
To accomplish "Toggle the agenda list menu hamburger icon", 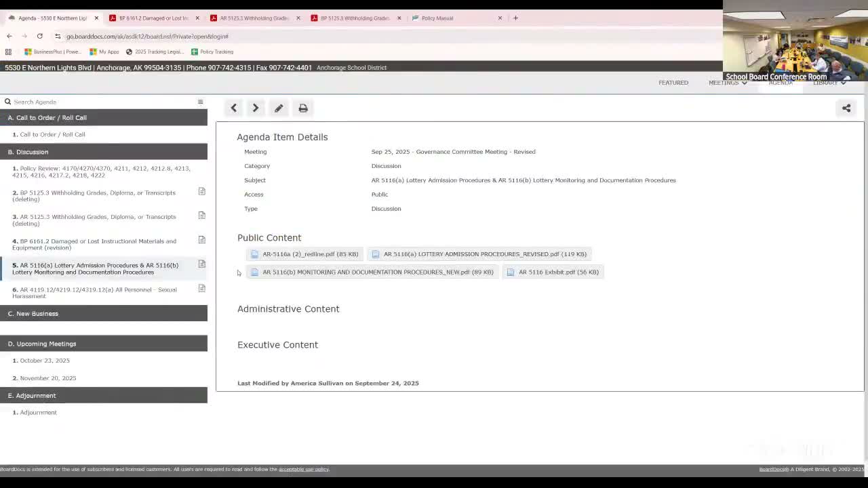I will [200, 102].
